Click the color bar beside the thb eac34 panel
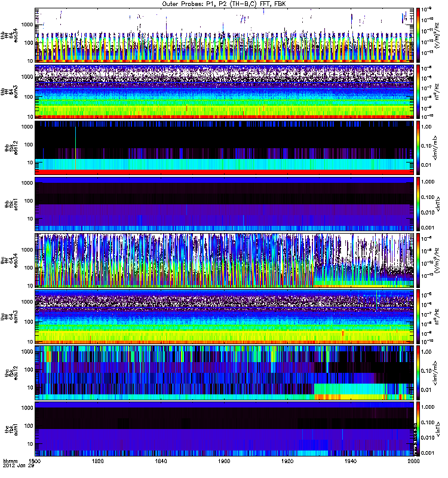 coord(418,35)
